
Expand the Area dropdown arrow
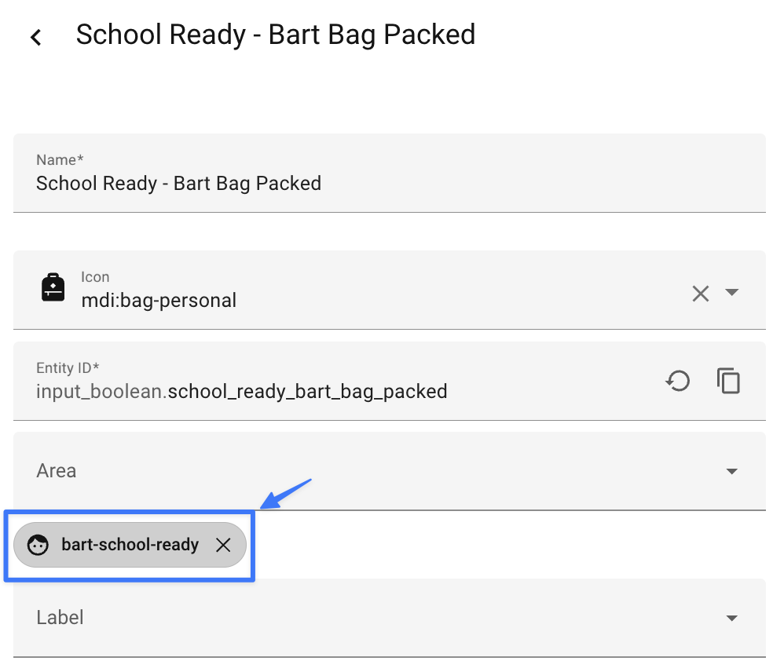(x=731, y=472)
